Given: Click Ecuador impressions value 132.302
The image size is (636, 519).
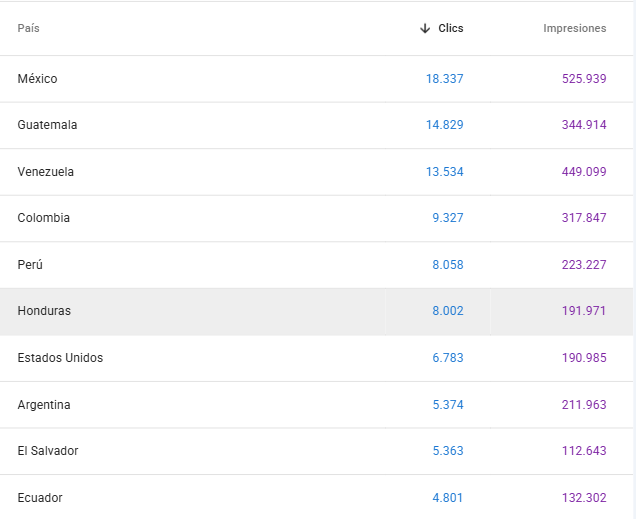Looking at the screenshot, I should tap(584, 498).
